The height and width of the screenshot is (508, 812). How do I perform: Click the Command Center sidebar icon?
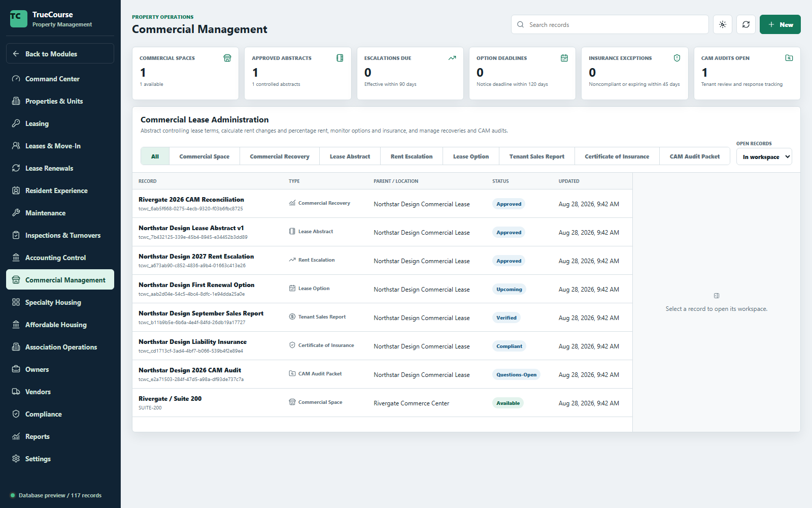pos(16,79)
